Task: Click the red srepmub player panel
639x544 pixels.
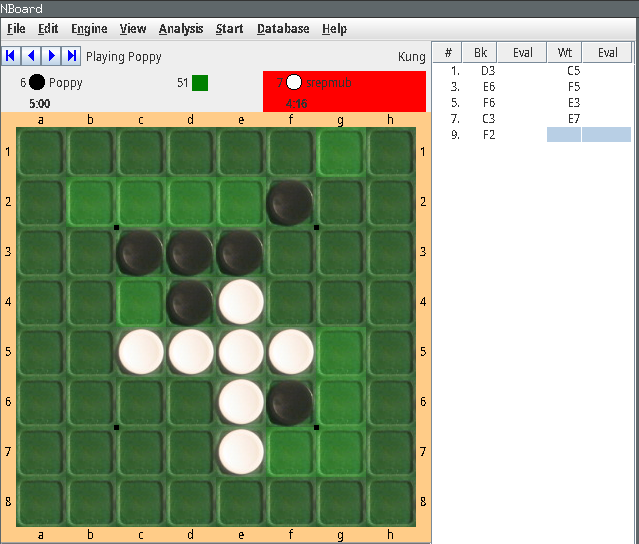Action: [344, 91]
